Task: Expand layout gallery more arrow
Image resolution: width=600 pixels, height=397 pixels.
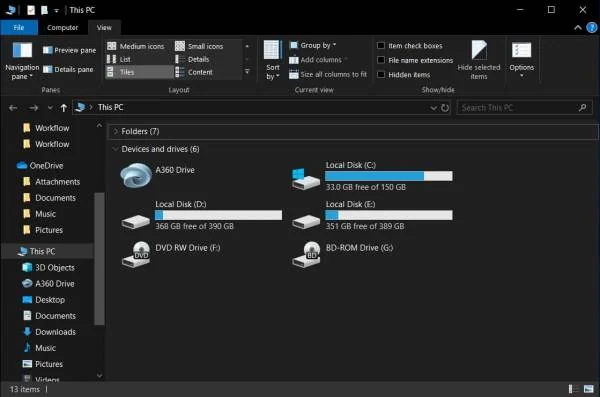Action: coord(247,72)
